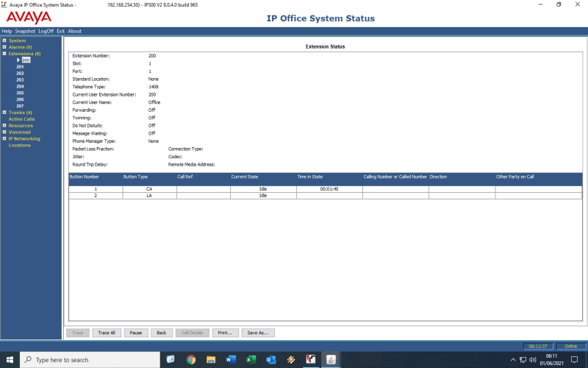Viewport: 588px width, 368px height.
Task: Click the Current User Name value Office
Action: tap(154, 102)
